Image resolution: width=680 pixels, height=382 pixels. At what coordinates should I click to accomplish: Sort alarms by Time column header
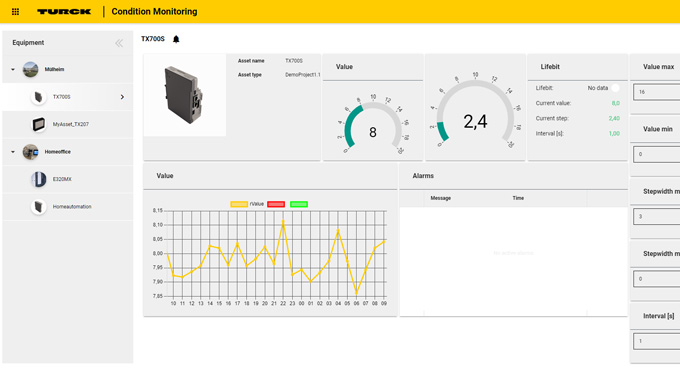[518, 198]
